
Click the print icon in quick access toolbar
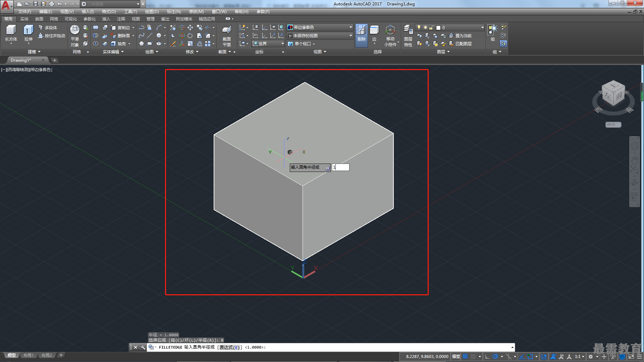click(52, 4)
